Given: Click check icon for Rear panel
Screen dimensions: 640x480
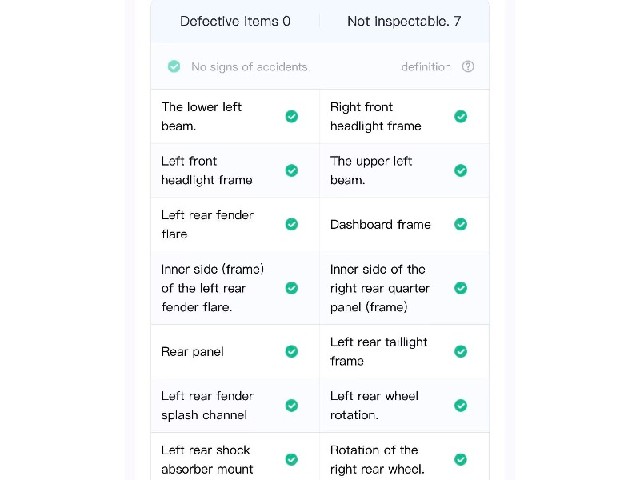Looking at the screenshot, I should point(291,351).
